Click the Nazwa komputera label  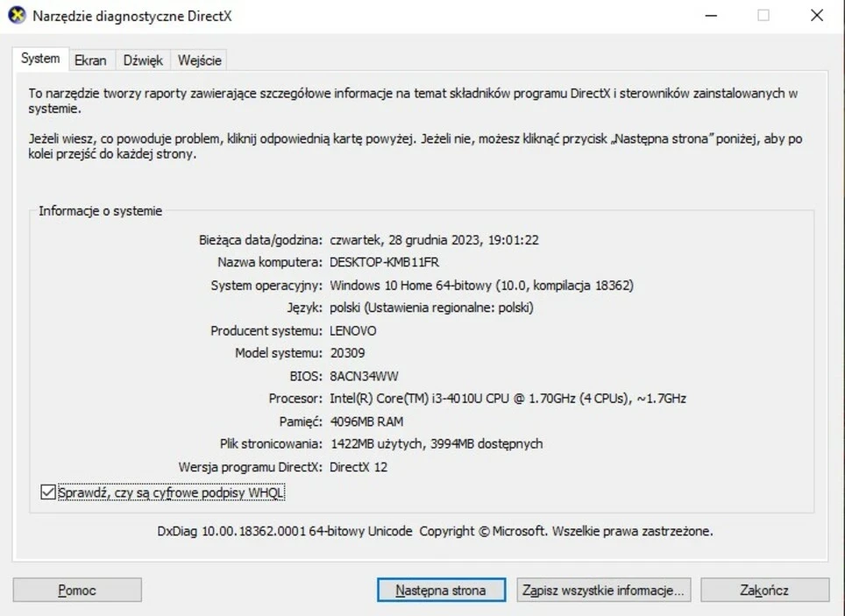270,263
